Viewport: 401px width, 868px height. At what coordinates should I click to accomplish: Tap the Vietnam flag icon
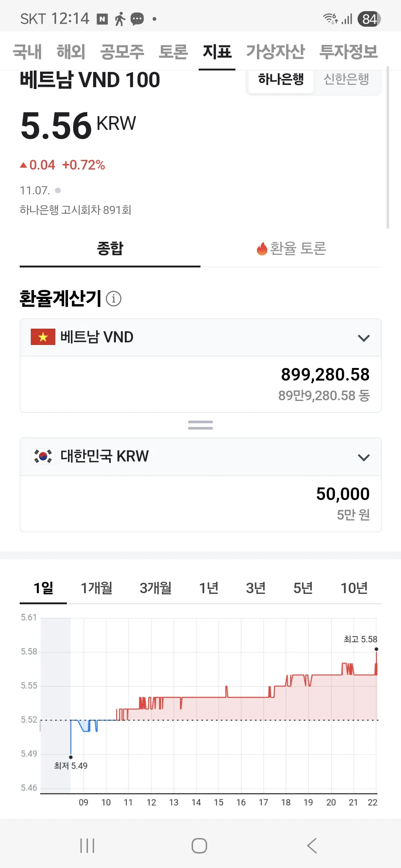pyautogui.click(x=43, y=337)
